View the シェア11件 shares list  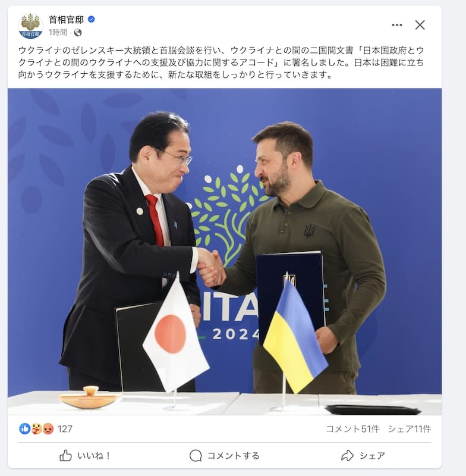[x=410, y=429]
